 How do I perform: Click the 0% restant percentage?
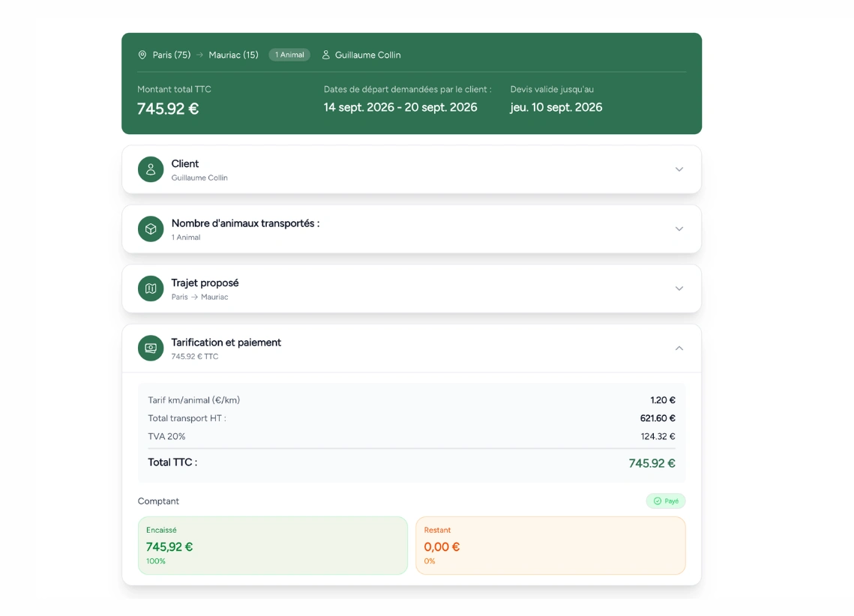(x=430, y=561)
